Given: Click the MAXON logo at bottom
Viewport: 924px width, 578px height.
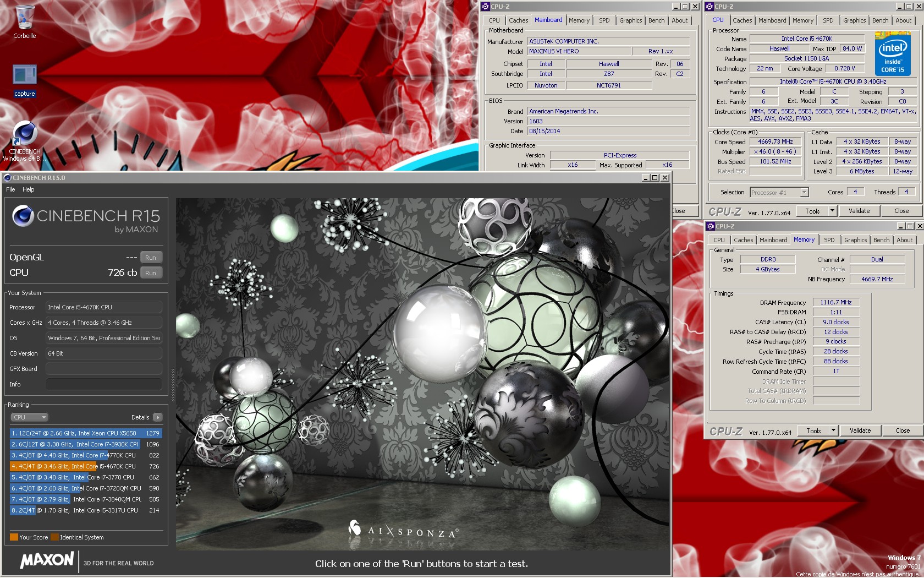Looking at the screenshot, I should [47, 560].
